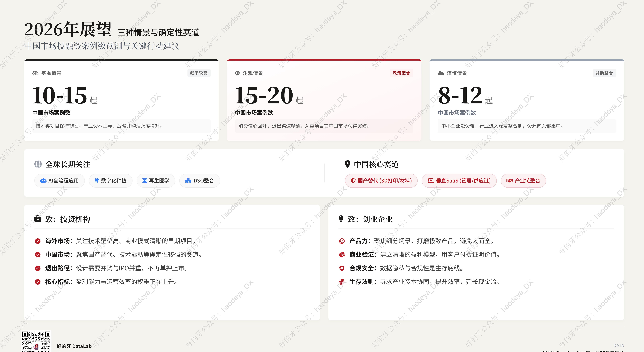Click the 中国核心赛道 heading
Viewport: 644px width, 352px height.
pyautogui.click(x=376, y=164)
